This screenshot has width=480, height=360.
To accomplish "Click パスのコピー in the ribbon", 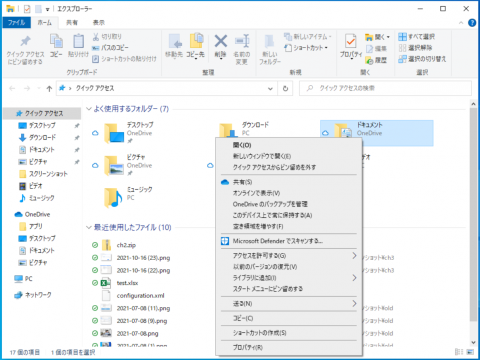I will coord(110,48).
